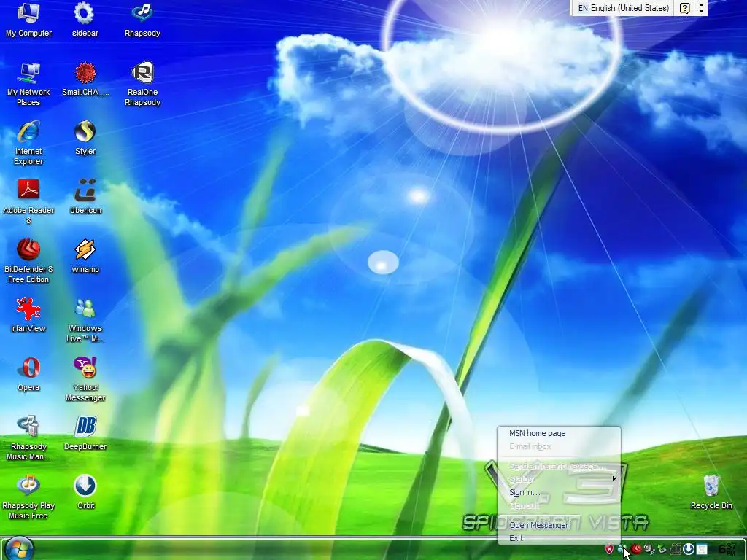The height and width of the screenshot is (560, 747).
Task: Select the winamp desktop icon
Action: point(85,256)
